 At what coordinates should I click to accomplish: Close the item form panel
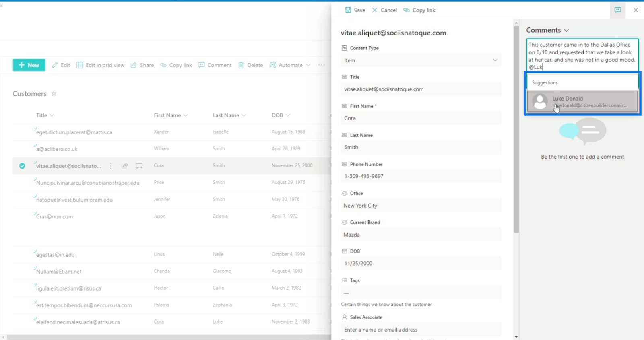[636, 10]
